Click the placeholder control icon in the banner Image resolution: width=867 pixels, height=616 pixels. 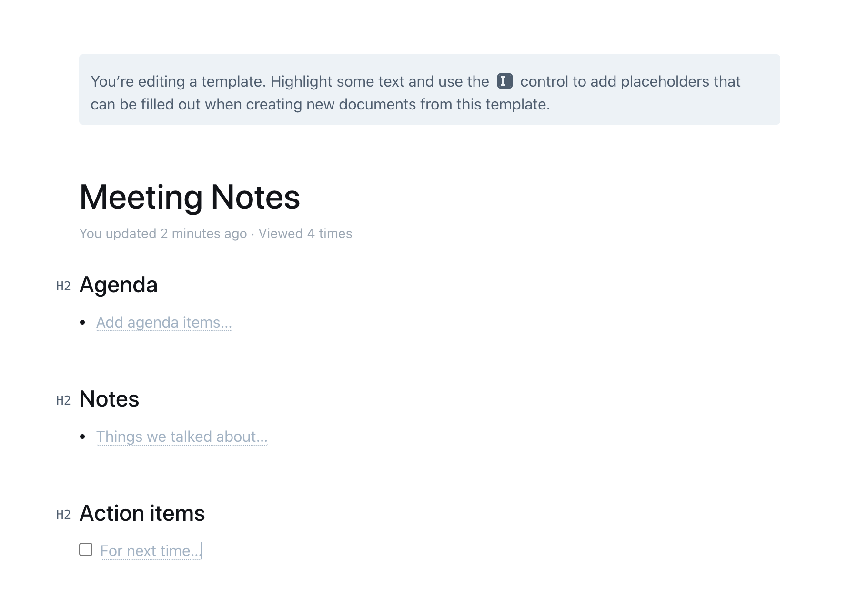504,81
